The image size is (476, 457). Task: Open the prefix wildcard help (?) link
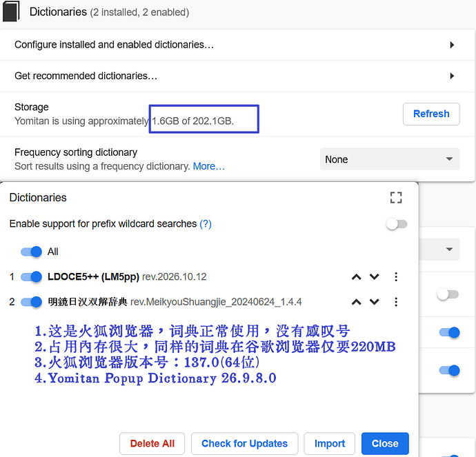[x=206, y=224]
